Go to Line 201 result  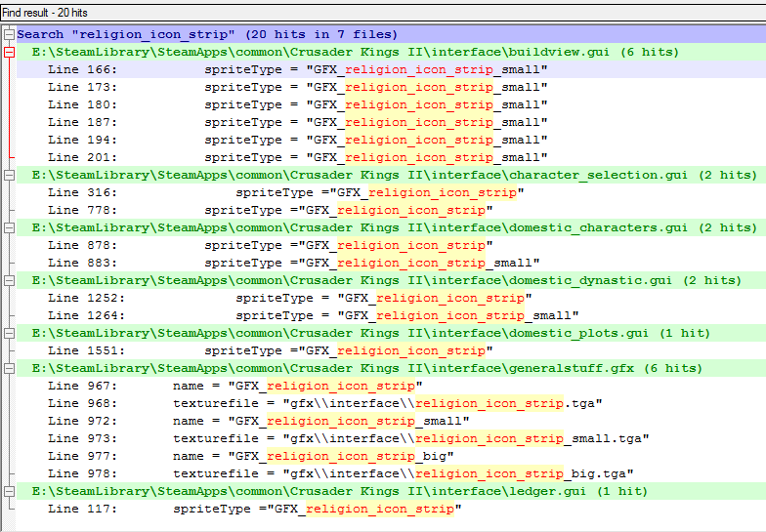tap(391, 158)
